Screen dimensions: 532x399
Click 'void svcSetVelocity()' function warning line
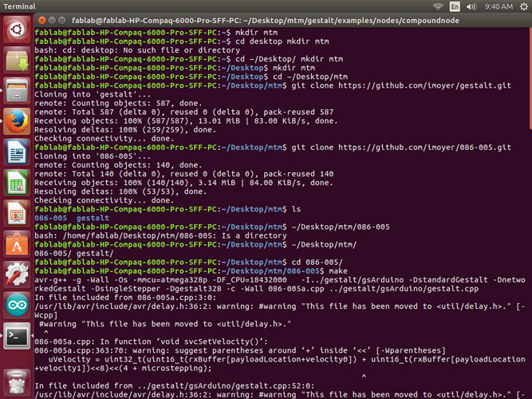tap(151, 342)
